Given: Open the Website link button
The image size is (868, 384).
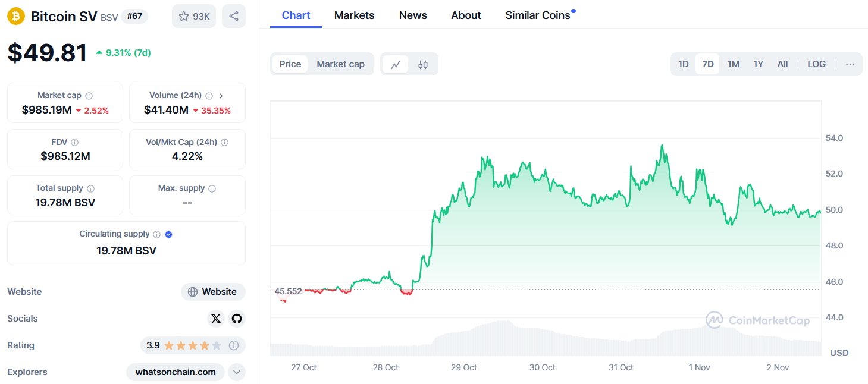Looking at the screenshot, I should 213,292.
